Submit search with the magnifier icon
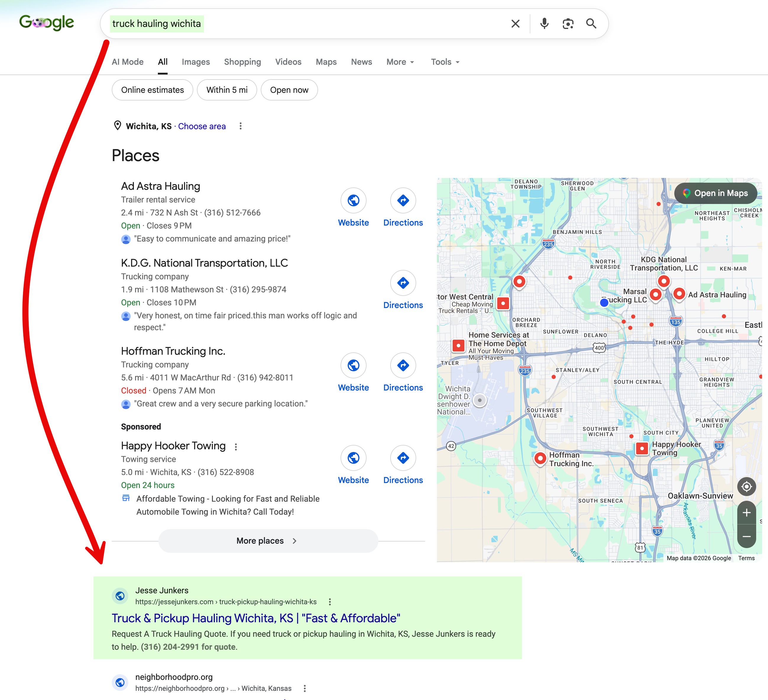 [x=591, y=24]
